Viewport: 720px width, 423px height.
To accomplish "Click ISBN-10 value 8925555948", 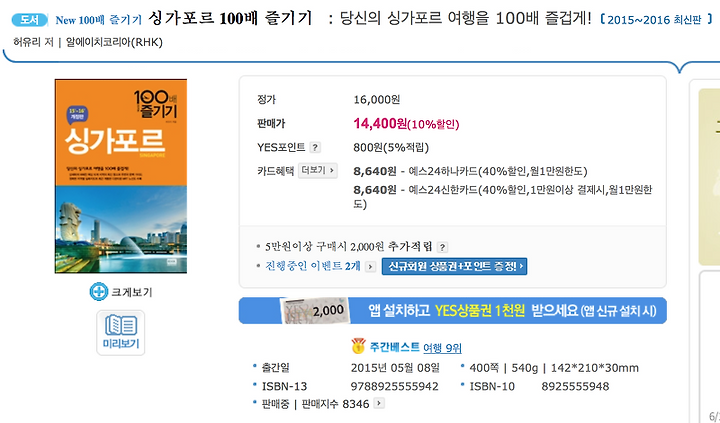I will pos(575,386).
